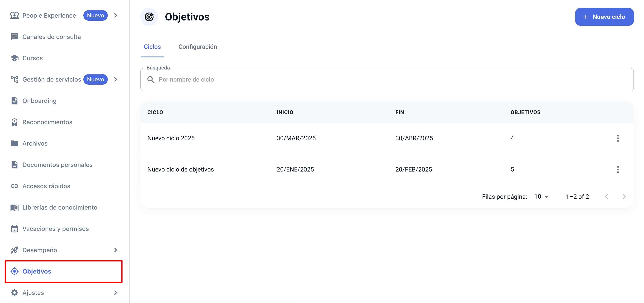Click the Cursos graduation cap icon
Viewport: 644px width, 303px height.
[x=15, y=58]
